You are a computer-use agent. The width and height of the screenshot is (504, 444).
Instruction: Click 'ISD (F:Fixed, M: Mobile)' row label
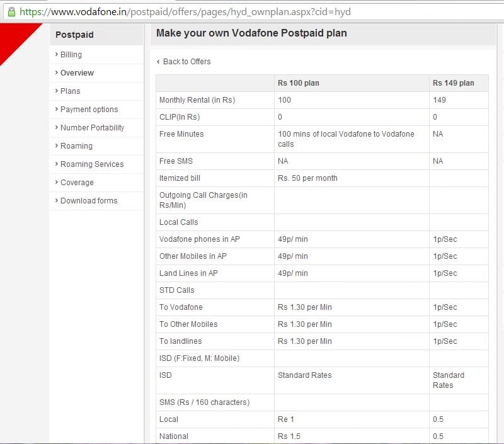pyautogui.click(x=200, y=358)
